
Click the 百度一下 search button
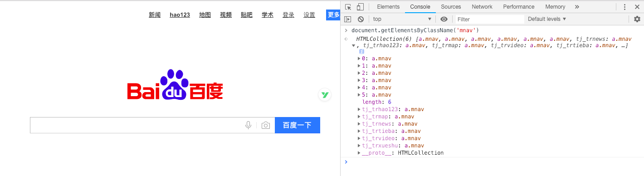(x=297, y=125)
